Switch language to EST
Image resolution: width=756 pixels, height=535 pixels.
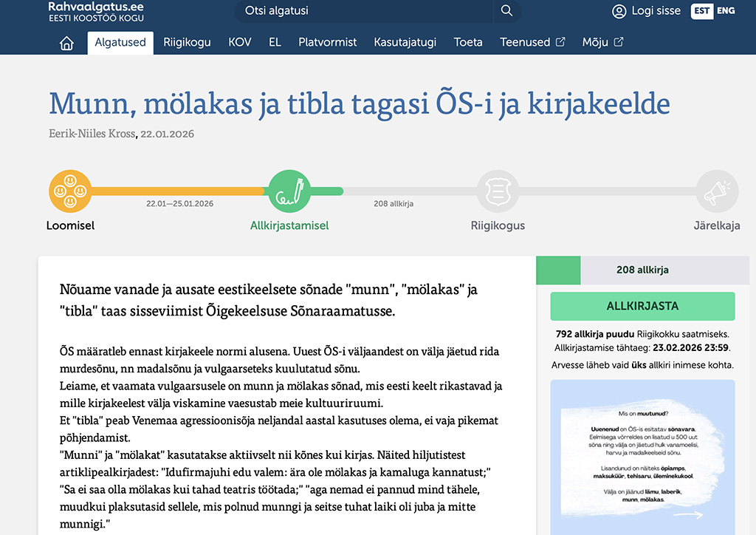701,11
